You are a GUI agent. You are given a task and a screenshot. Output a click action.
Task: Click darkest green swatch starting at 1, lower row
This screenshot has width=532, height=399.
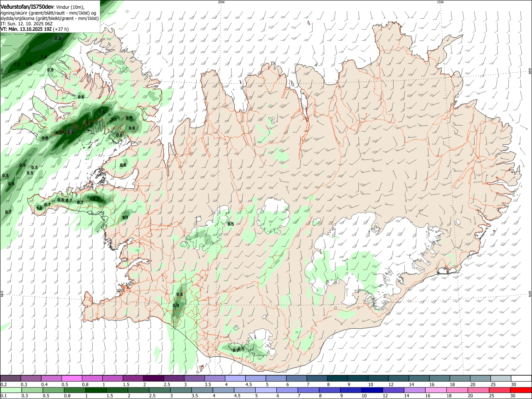(x=96, y=390)
